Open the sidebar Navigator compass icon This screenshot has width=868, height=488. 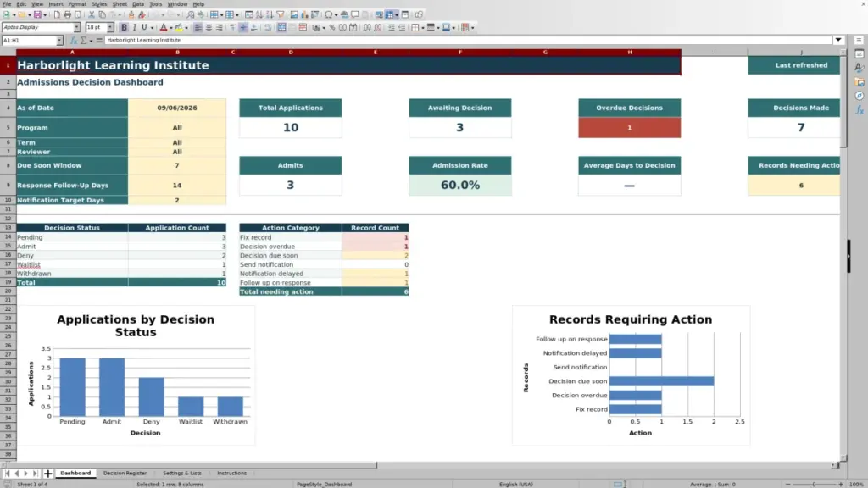coord(860,97)
